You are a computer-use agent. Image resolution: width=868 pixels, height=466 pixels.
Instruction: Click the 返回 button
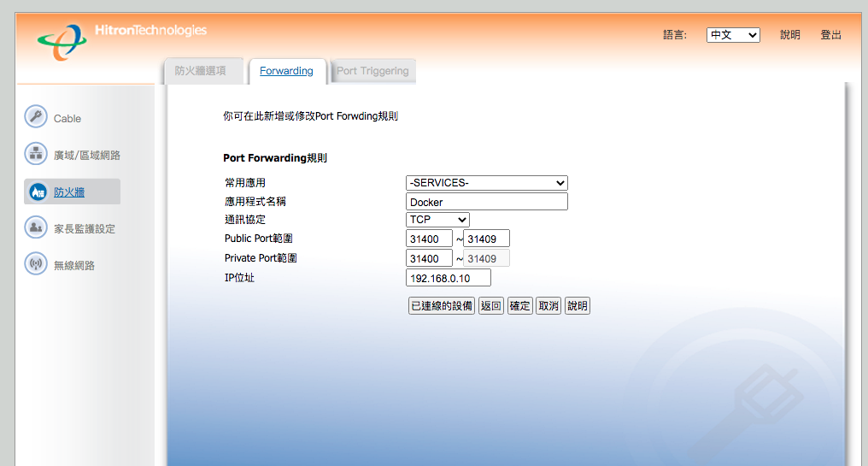tap(491, 306)
